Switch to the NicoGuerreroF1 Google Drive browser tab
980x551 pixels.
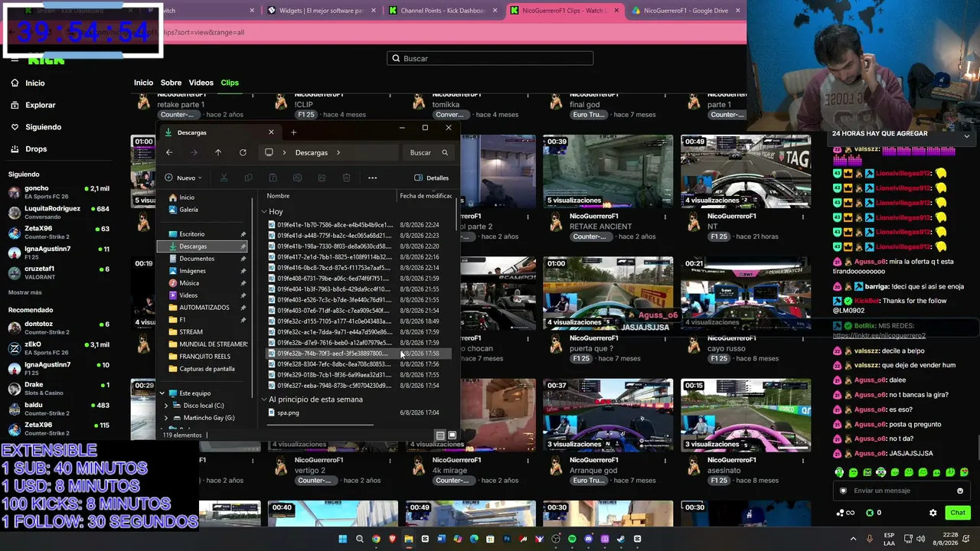click(686, 11)
